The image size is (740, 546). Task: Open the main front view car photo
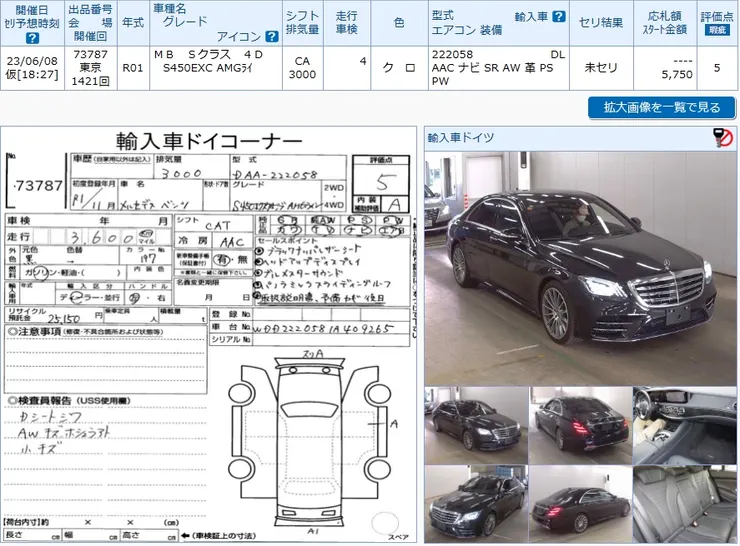[580, 269]
